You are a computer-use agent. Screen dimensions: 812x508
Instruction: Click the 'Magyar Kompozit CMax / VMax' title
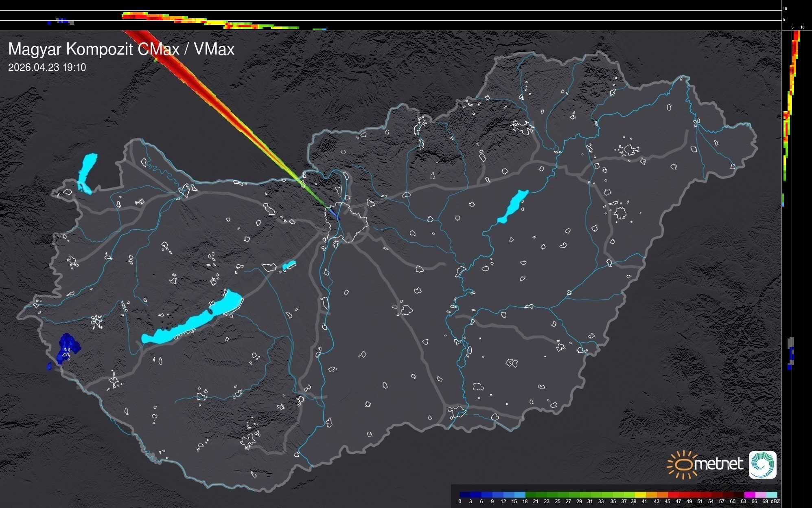[121, 49]
